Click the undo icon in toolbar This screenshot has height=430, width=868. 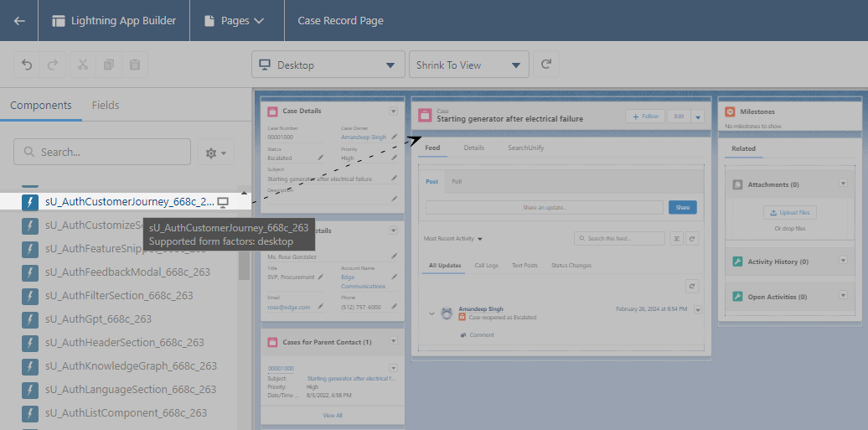point(28,65)
